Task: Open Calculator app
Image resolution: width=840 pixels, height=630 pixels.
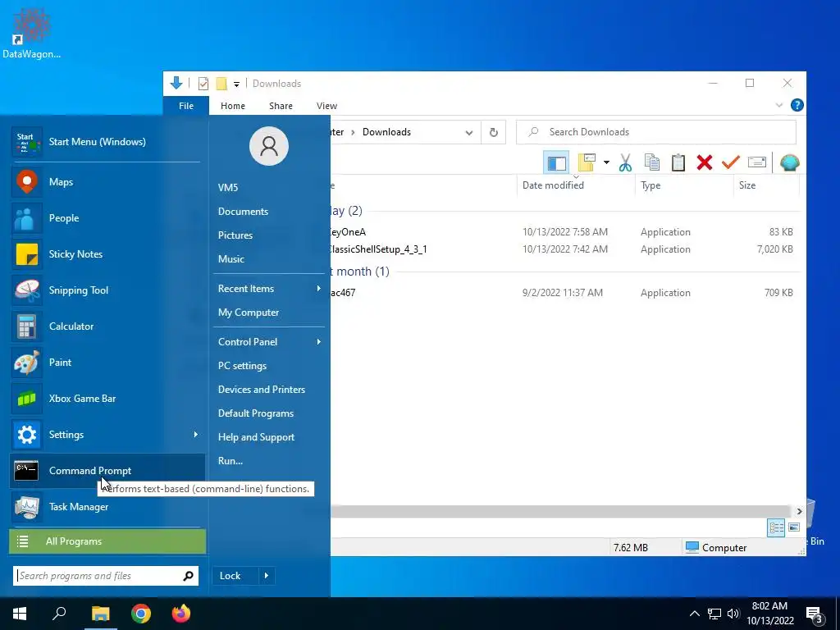Action: 107,326
